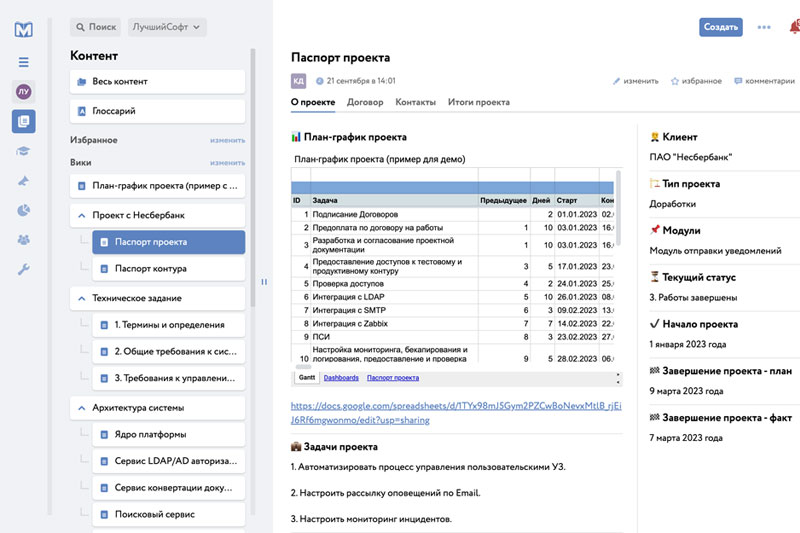The width and height of the screenshot is (800, 533).
Task: Open the pie chart analytics icon
Action: [x=23, y=210]
